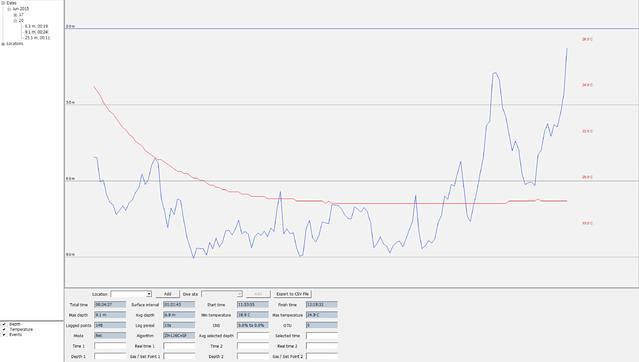The height and width of the screenshot is (362, 639).
Task: Click the Gas / Set Point 1 field
Action: point(179,356)
